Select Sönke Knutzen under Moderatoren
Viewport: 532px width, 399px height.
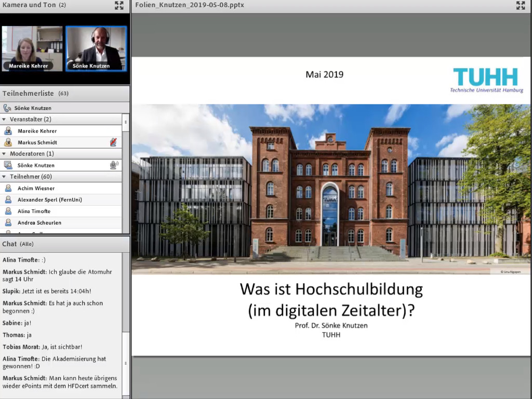[61, 165]
